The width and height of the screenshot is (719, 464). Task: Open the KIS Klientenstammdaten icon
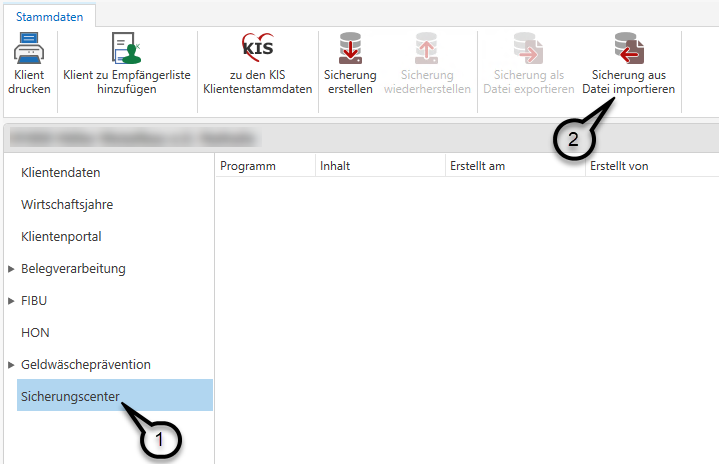(x=257, y=49)
